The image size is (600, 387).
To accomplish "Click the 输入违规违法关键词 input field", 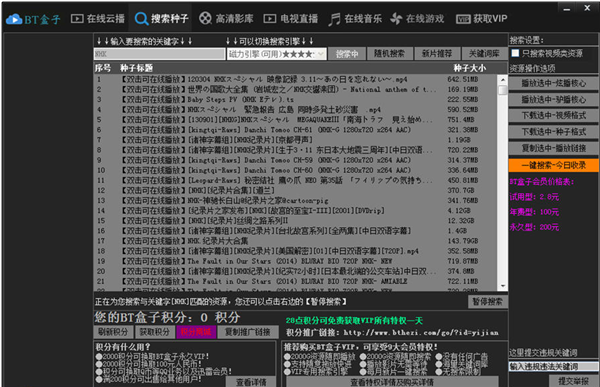I will point(553,366).
